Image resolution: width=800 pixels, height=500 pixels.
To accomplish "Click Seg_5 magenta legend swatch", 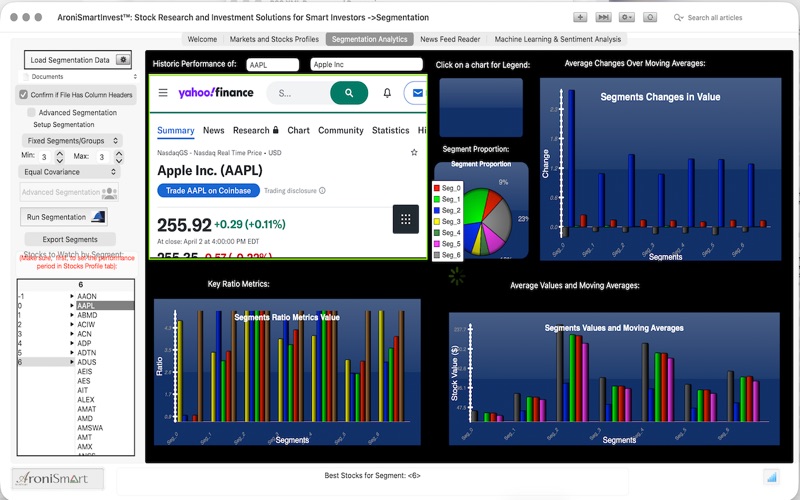I will click(437, 244).
